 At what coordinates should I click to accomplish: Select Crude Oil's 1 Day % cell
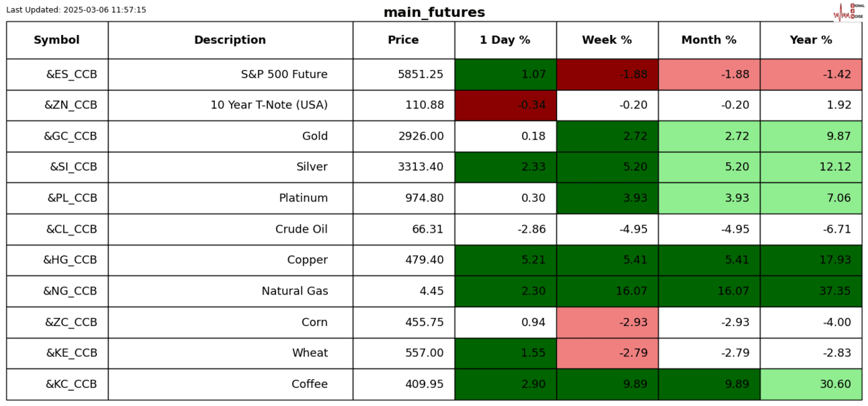[x=505, y=229]
